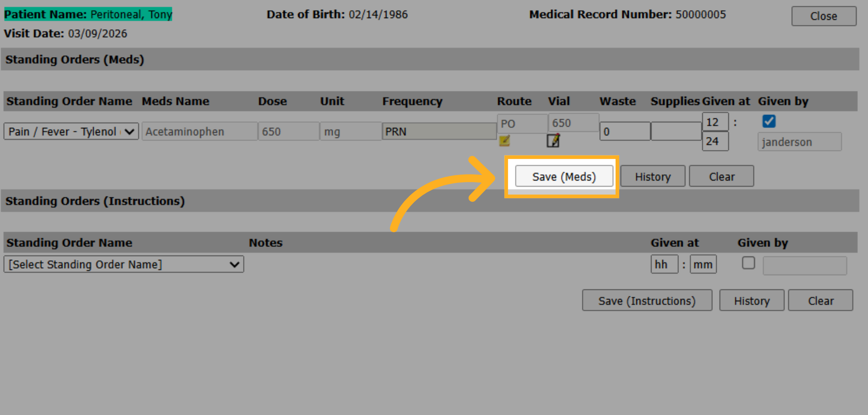Click the notepad edit icon under Vial
The height and width of the screenshot is (415, 868).
553,141
